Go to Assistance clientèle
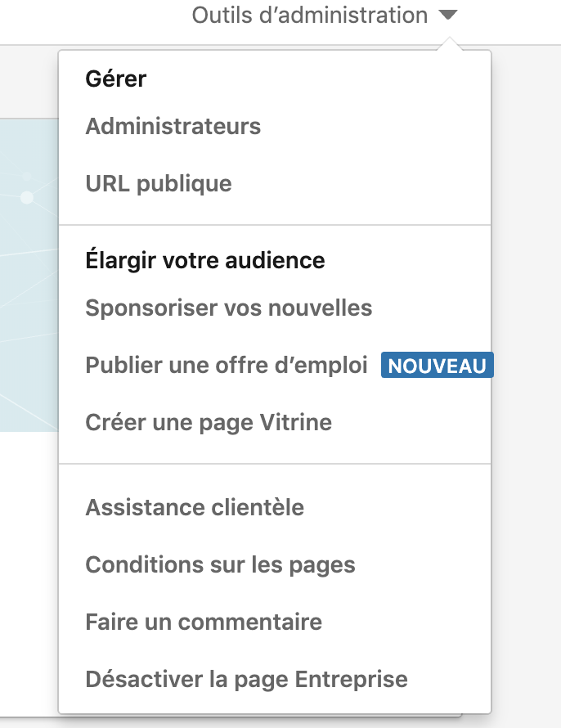The height and width of the screenshot is (728, 561). pyautogui.click(x=195, y=507)
